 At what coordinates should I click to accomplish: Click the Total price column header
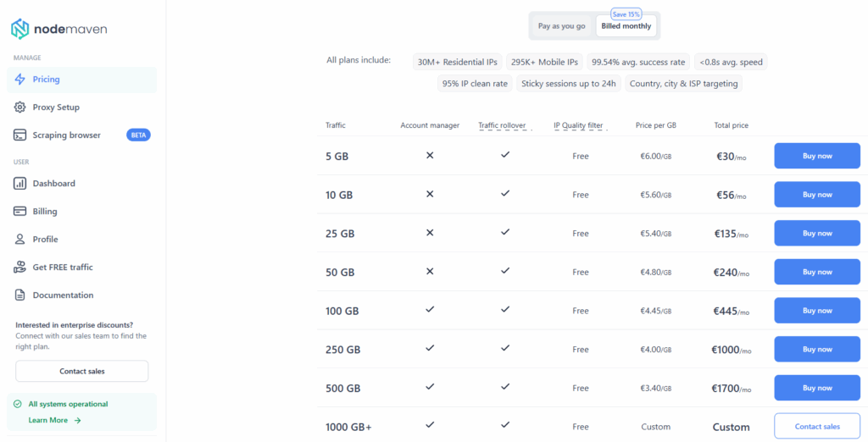point(732,125)
